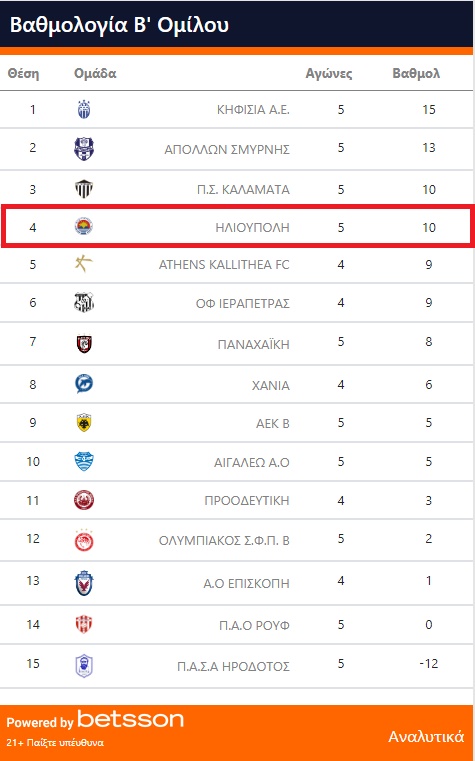Click the Αγώνες column header
This screenshot has width=475, height=761.
coord(329,74)
